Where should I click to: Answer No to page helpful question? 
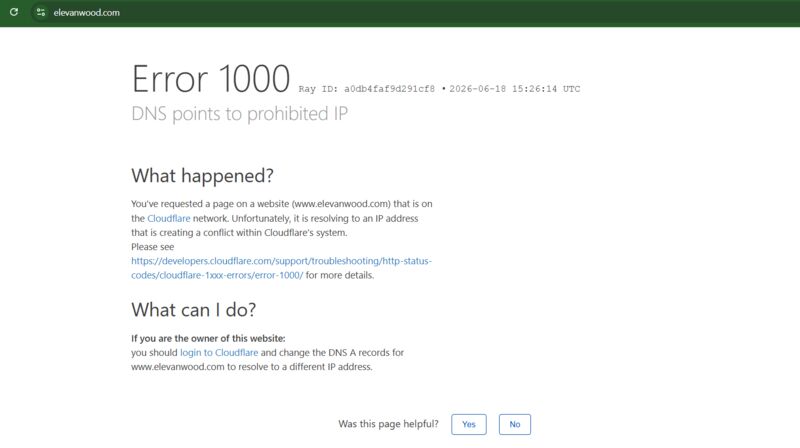(x=514, y=425)
